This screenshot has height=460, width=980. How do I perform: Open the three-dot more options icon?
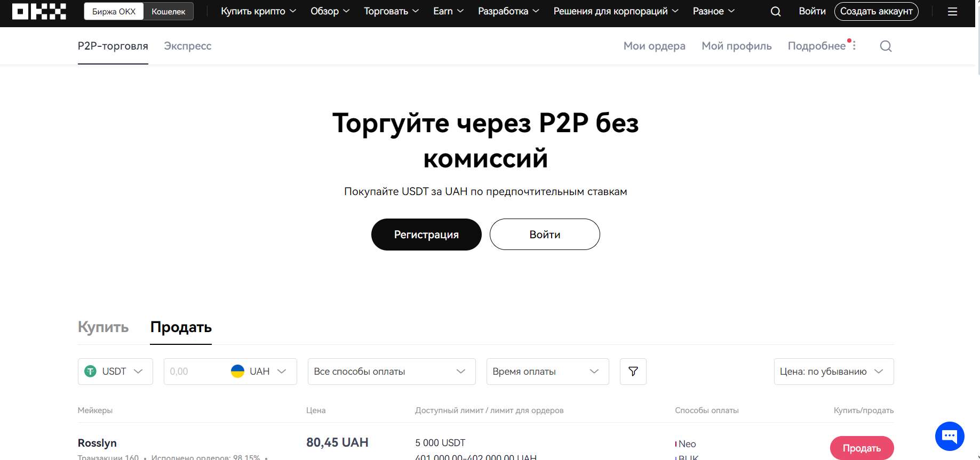(x=854, y=46)
